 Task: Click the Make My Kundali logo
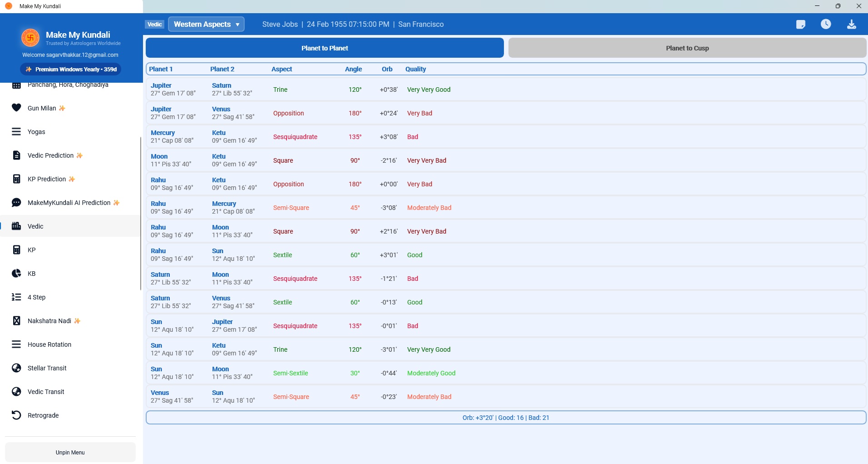coord(30,38)
